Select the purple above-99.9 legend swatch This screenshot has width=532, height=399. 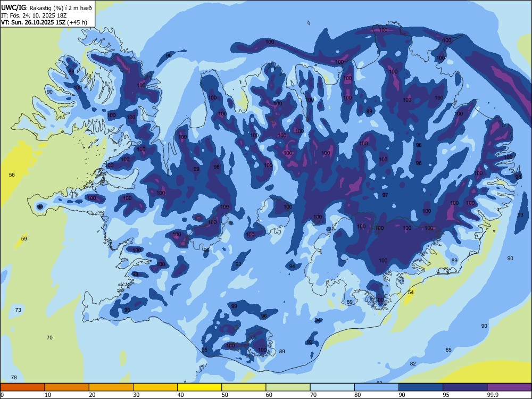(509, 387)
